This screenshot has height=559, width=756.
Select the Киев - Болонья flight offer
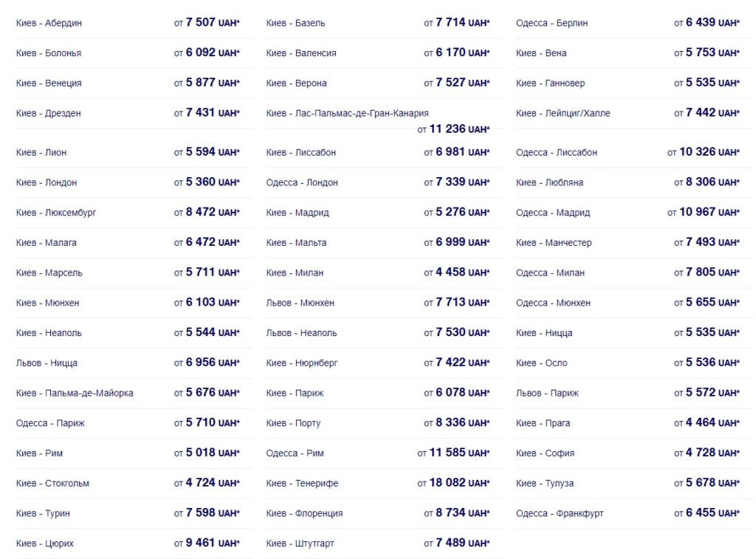49,53
